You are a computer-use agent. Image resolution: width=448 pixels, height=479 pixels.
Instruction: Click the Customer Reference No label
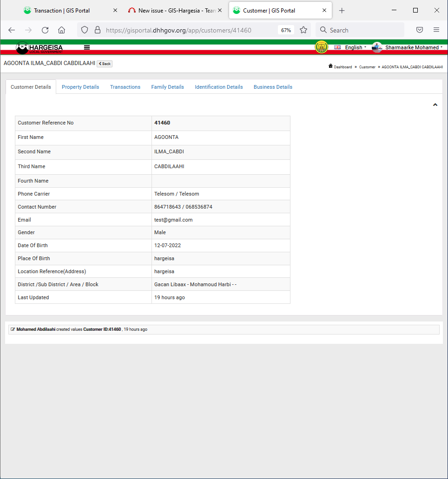46,123
